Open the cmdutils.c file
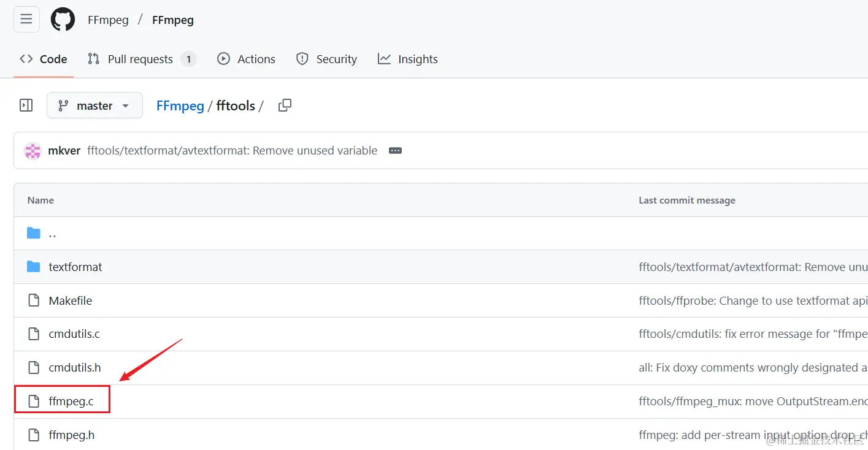 (x=74, y=334)
